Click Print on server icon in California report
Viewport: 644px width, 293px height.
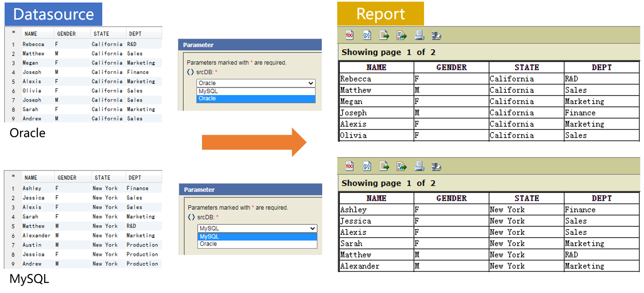436,36
